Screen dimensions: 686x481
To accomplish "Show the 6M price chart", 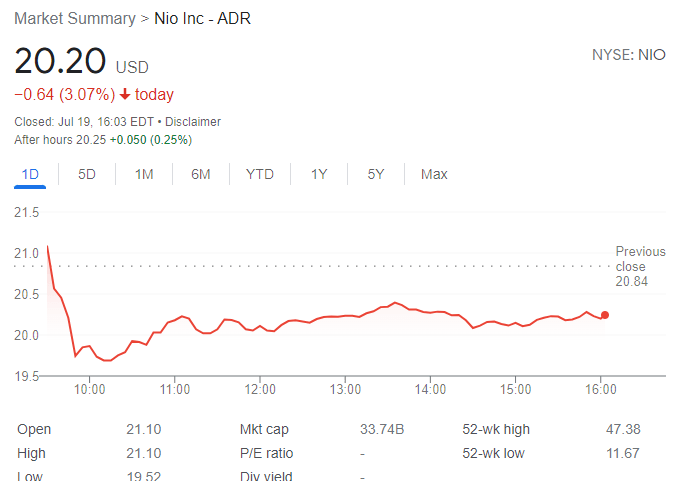I will pyautogui.click(x=201, y=174).
